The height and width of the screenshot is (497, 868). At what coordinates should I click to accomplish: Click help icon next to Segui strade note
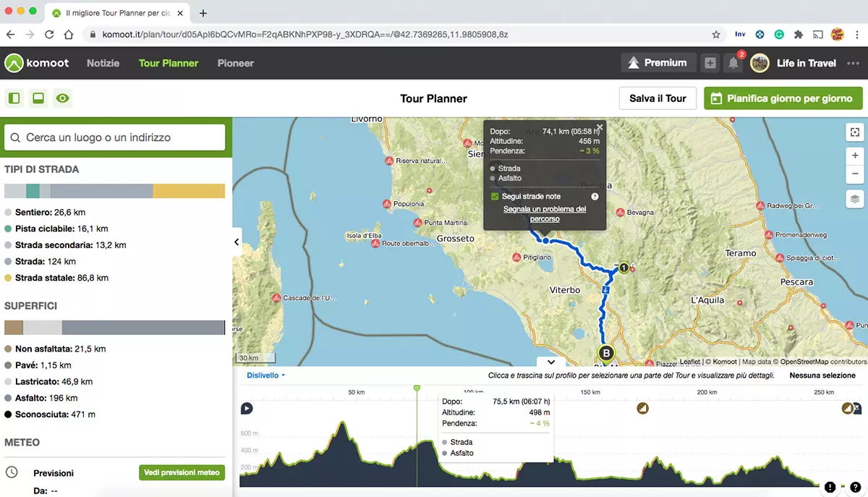point(595,196)
